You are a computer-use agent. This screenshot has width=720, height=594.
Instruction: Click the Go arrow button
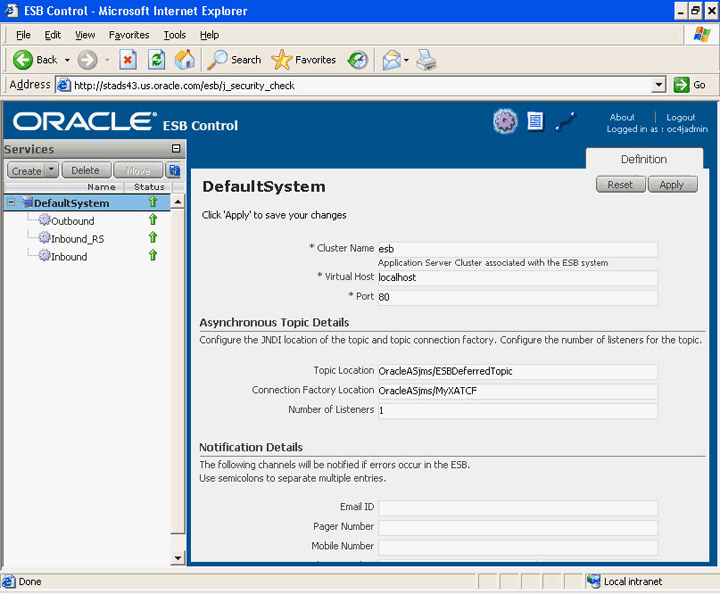[681, 85]
